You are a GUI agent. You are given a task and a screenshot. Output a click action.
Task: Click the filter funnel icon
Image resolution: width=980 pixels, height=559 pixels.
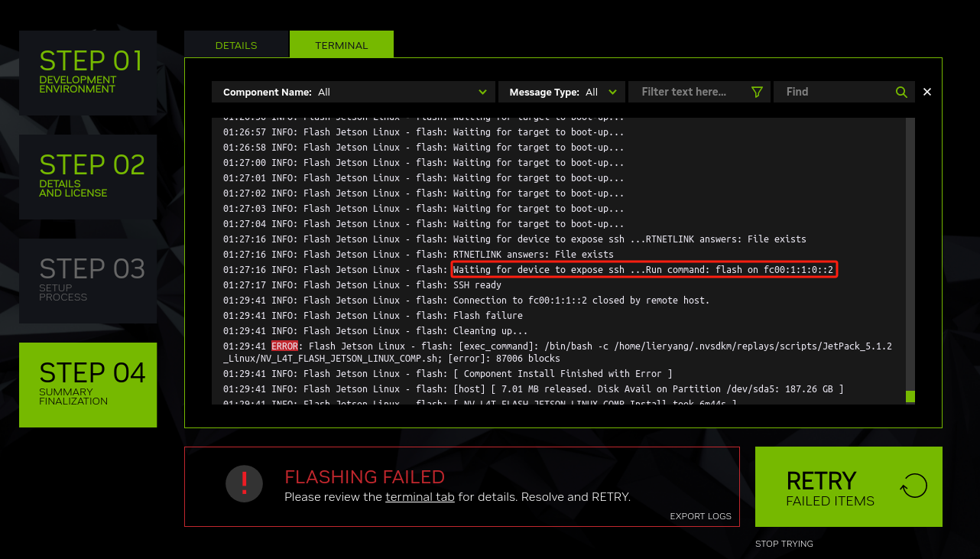(x=757, y=92)
